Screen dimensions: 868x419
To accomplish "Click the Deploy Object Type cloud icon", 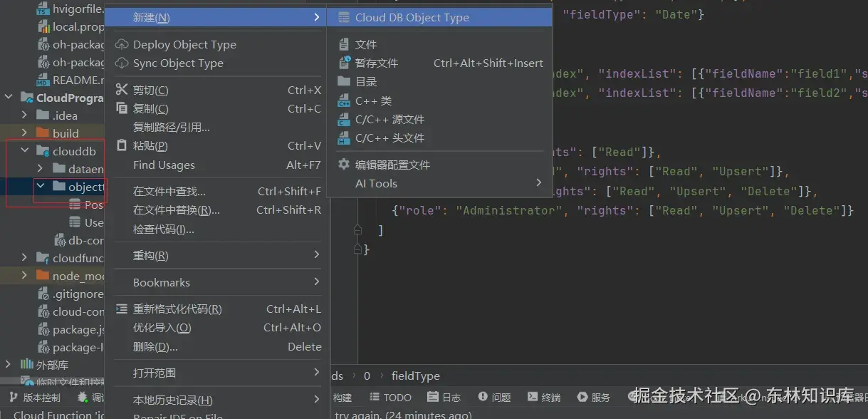I will tap(122, 44).
